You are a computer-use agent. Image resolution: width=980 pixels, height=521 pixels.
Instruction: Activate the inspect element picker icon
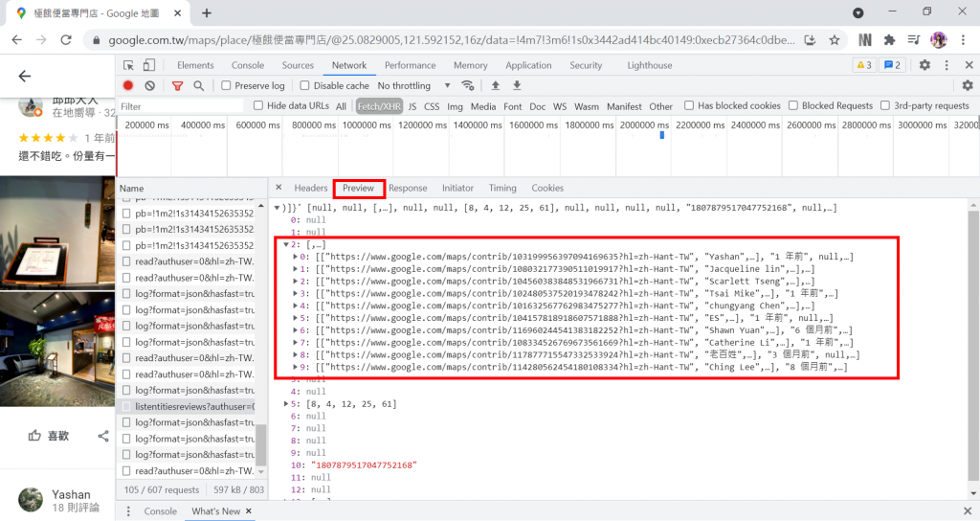(129, 65)
